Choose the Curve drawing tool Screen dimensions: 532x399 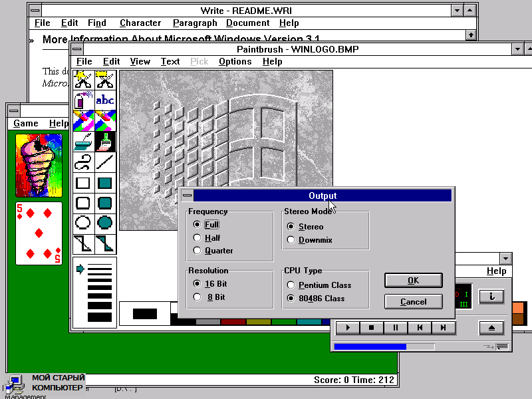click(83, 162)
